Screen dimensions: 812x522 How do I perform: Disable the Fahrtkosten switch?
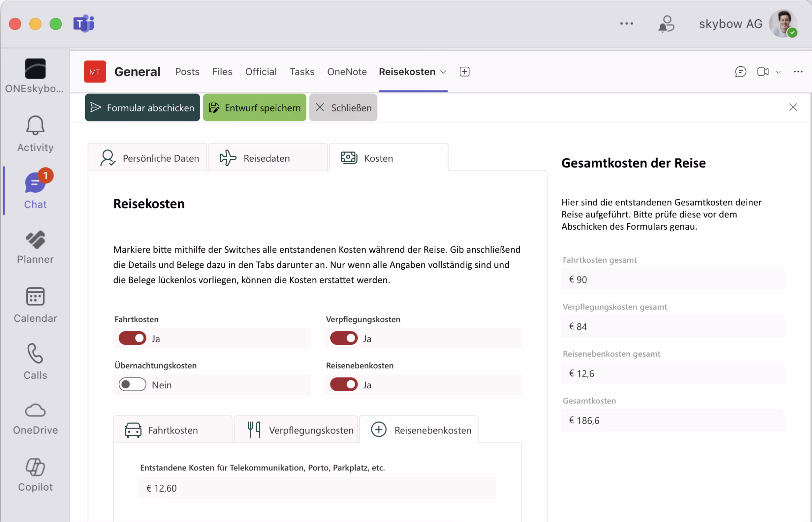(132, 338)
